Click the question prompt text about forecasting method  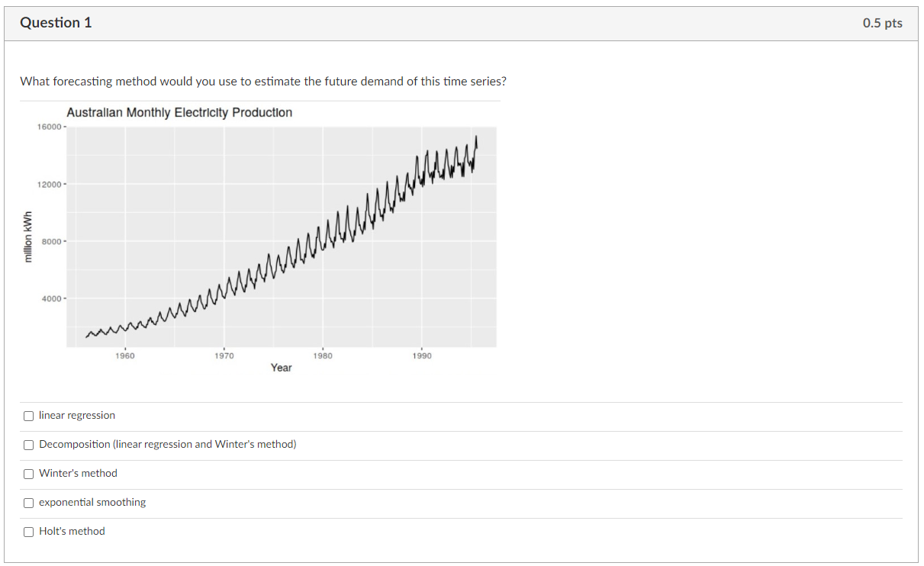pos(262,81)
